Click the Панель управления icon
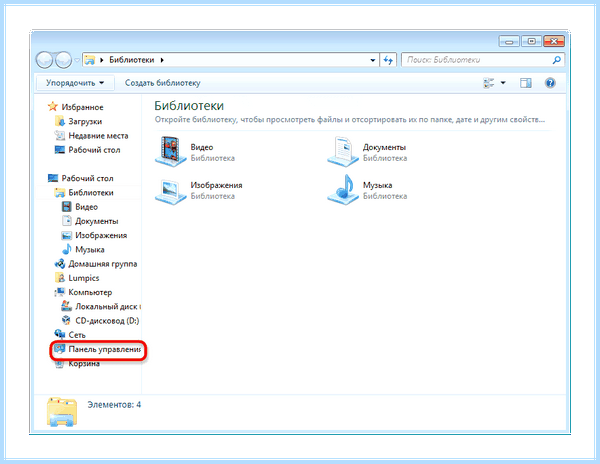Image resolution: width=600 pixels, height=464 pixels. click(x=59, y=349)
